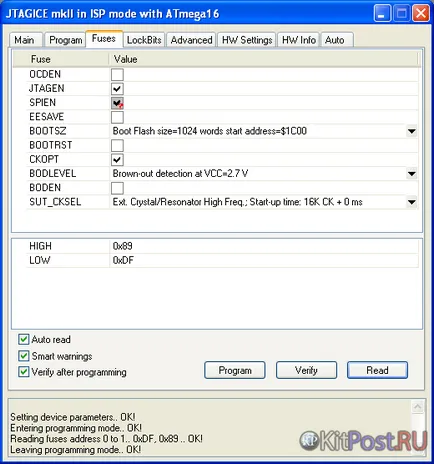Close the JTAGICE mkII window
This screenshot has height=464, width=434.
click(421, 14)
